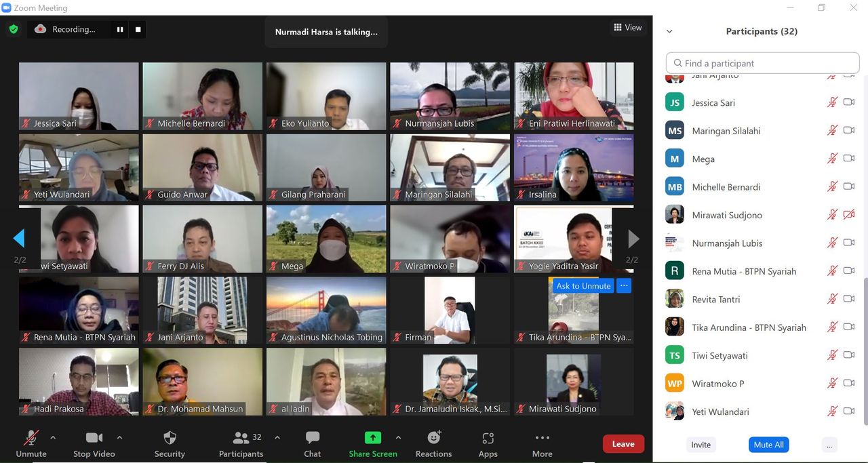Click muted mic icon for Mega row
The width and height of the screenshot is (868, 463).
tap(832, 159)
